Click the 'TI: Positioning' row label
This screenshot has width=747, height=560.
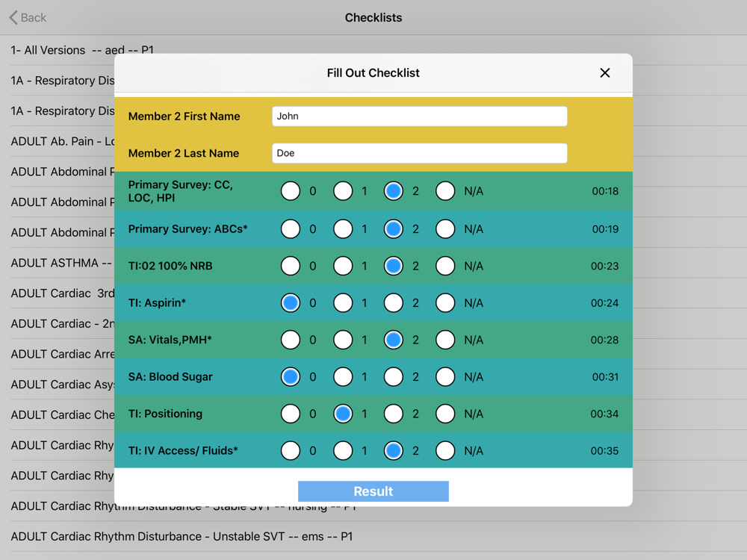165,414
